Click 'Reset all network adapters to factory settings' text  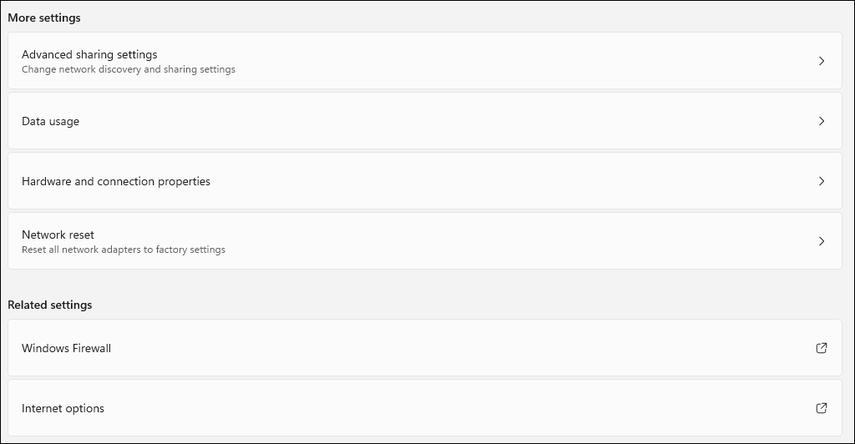coord(123,250)
